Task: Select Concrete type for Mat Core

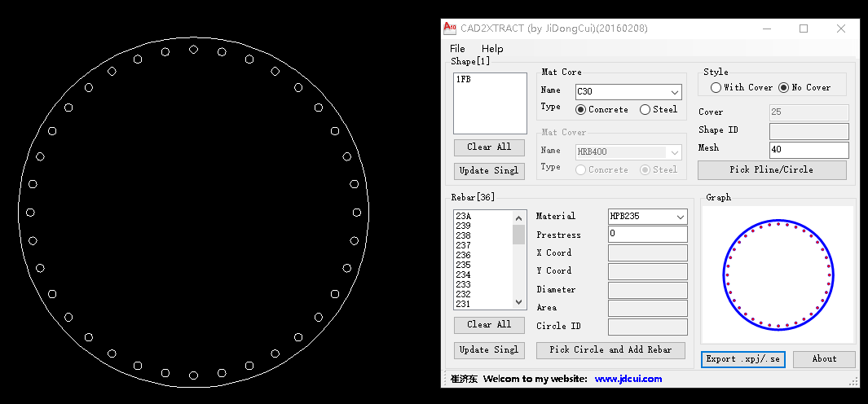Action: click(601, 110)
